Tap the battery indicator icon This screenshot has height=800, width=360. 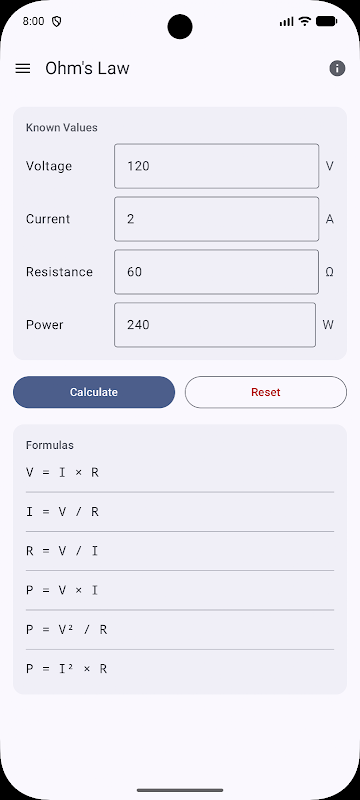click(326, 21)
